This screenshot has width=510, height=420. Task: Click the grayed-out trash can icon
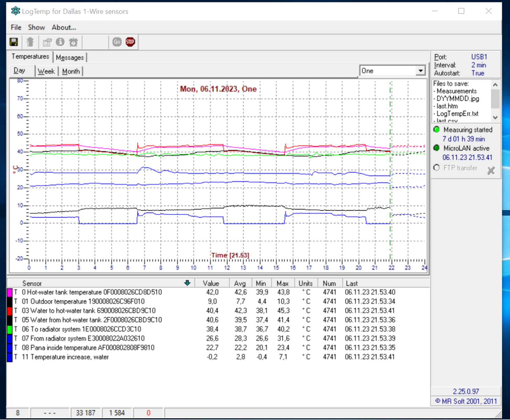pyautogui.click(x=30, y=42)
